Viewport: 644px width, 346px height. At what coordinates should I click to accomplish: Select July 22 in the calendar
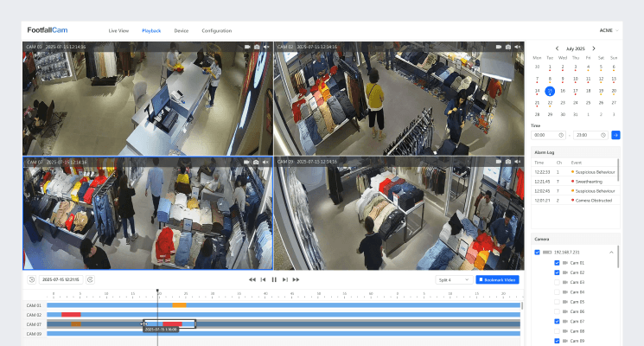[x=550, y=103]
